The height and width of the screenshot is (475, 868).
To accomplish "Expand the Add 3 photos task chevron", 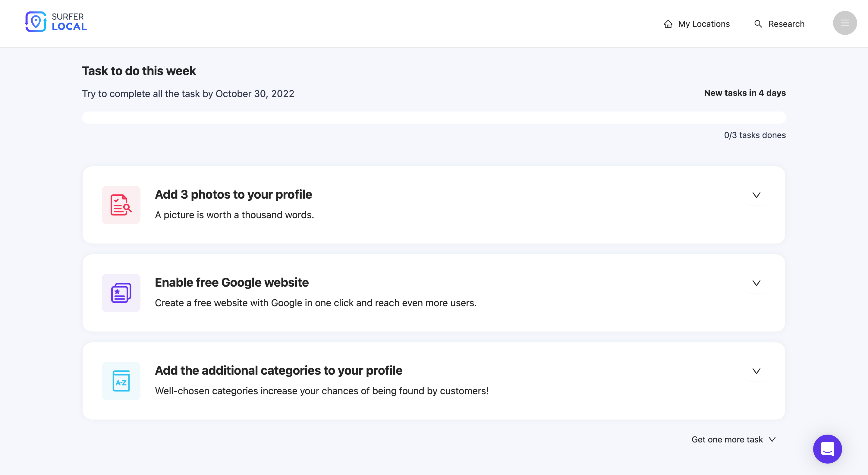I will pyautogui.click(x=756, y=195).
